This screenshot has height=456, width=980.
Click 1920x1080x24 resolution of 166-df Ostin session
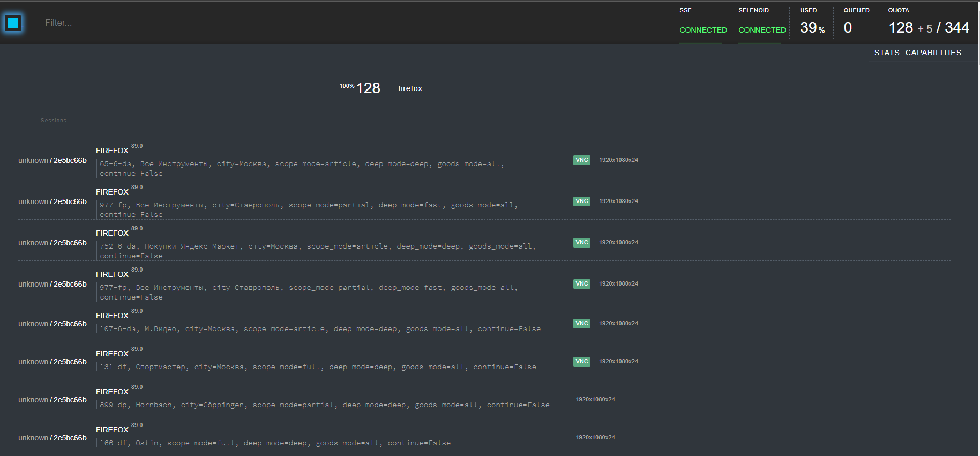tap(595, 437)
